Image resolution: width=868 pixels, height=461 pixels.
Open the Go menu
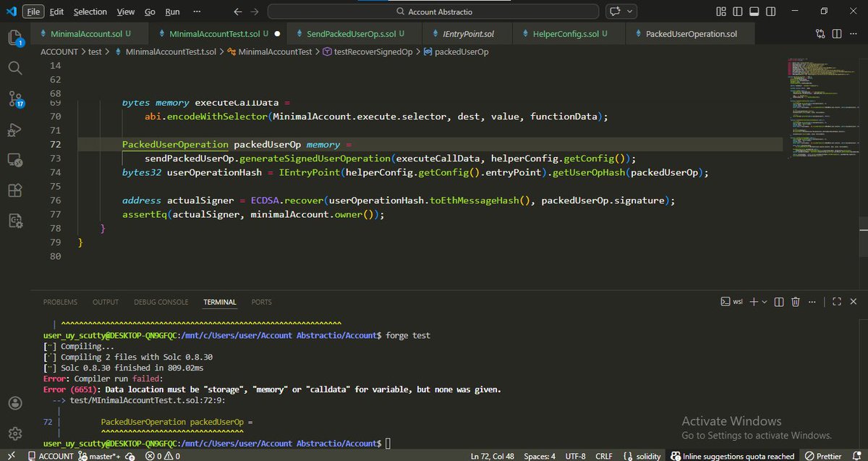click(x=150, y=12)
